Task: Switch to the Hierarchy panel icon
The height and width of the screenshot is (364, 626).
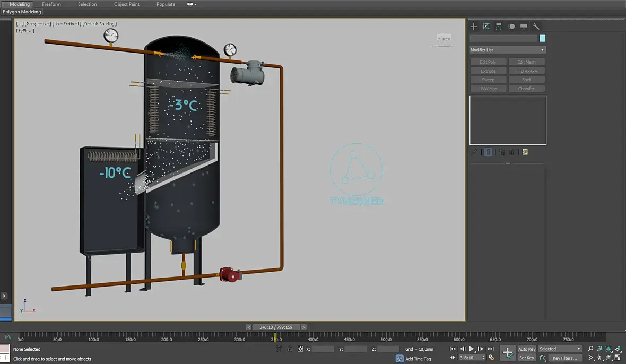Action: (499, 27)
